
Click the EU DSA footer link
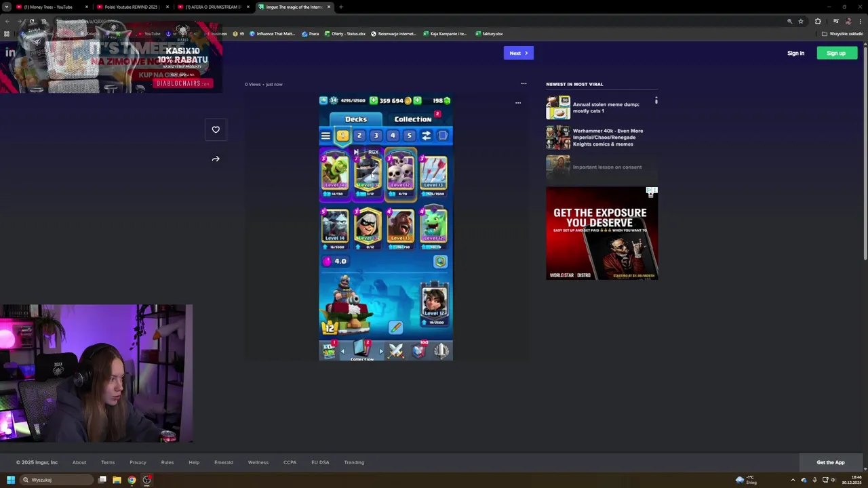(320, 462)
